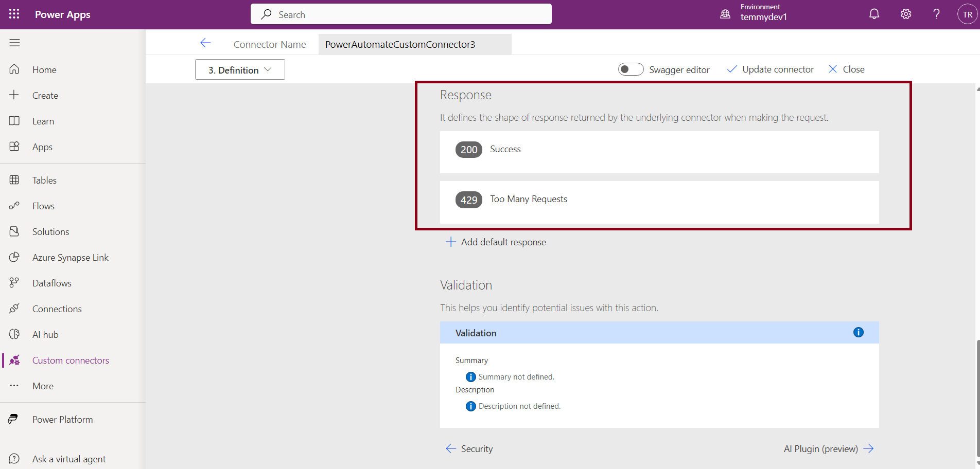Open settings gear icon
This screenshot has width=980, height=469.
click(906, 14)
